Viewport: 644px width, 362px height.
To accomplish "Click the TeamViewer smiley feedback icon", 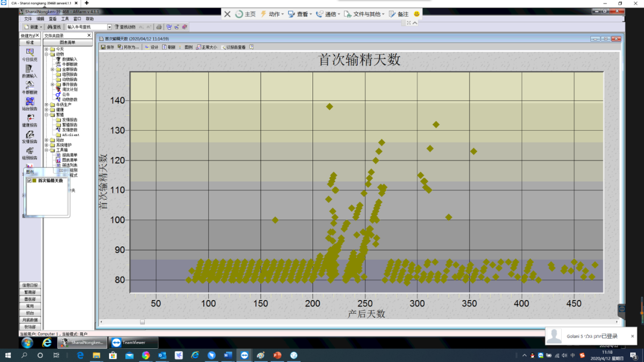I will [x=416, y=14].
